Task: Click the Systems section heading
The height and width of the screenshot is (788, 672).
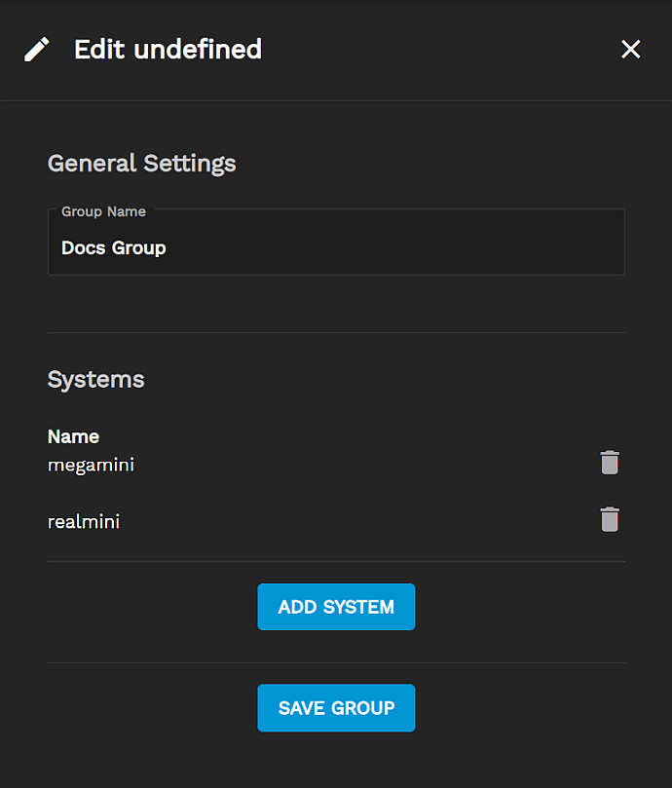Action: tap(95, 379)
